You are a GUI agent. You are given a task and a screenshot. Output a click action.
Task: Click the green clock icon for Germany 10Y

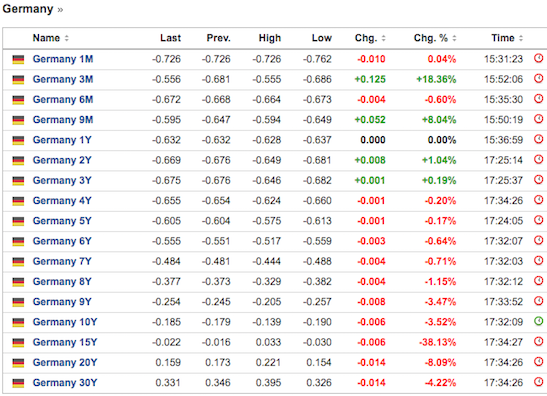539,321
